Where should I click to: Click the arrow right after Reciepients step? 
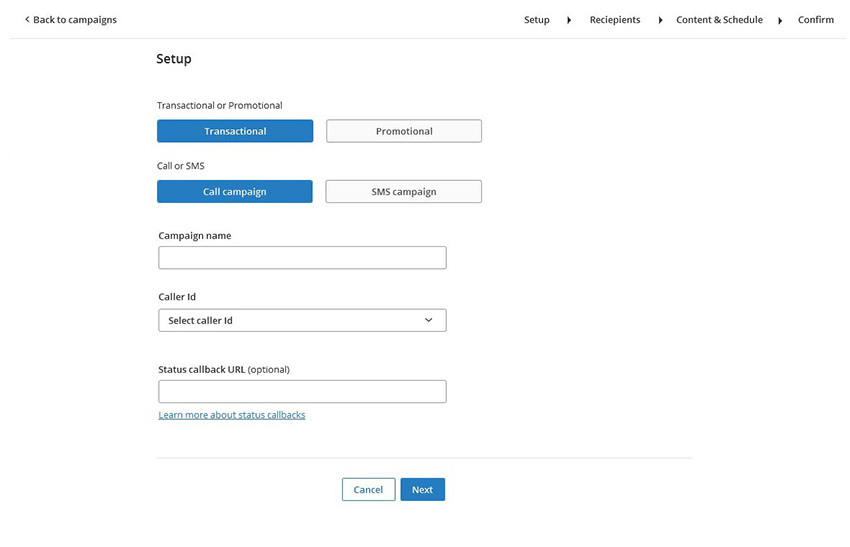point(660,20)
